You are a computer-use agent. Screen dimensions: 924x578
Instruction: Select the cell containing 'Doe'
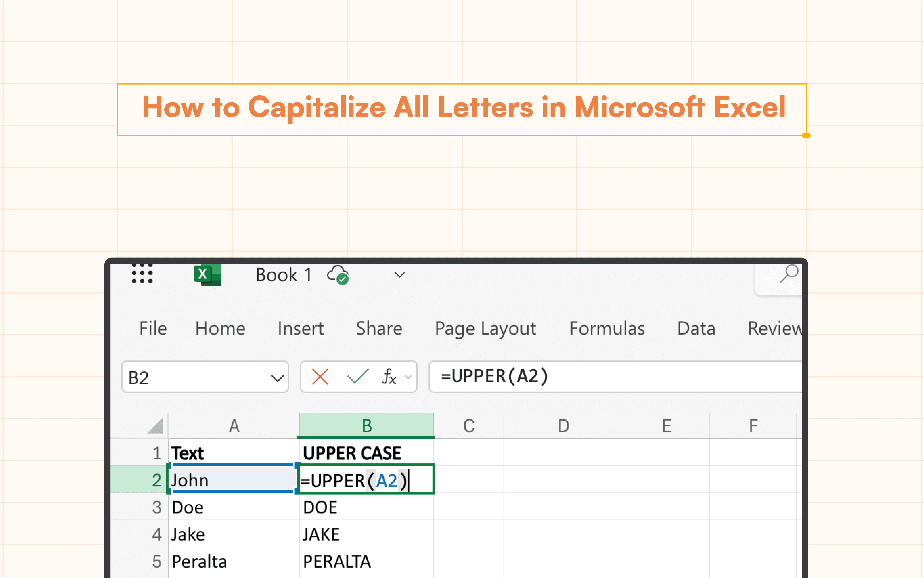pos(234,506)
